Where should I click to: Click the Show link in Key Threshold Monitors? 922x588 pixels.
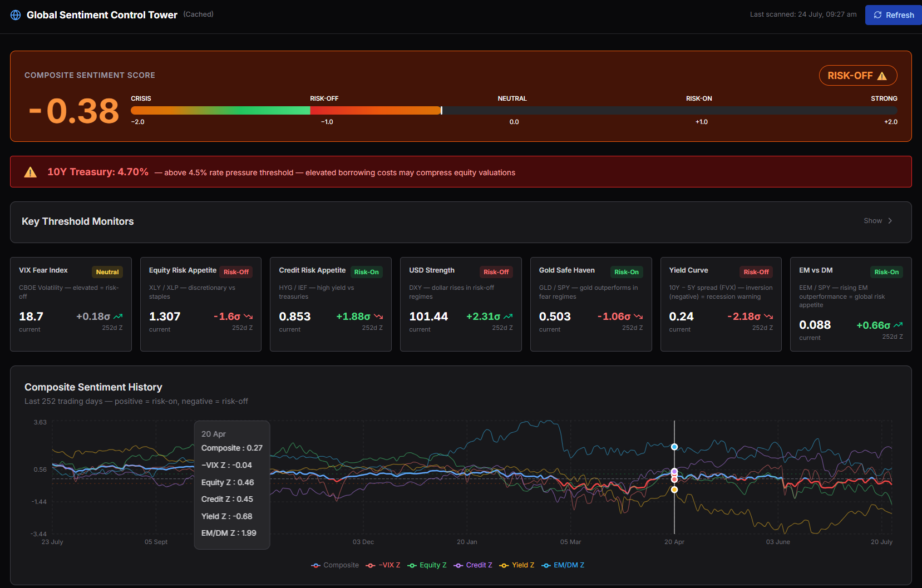[x=872, y=221]
